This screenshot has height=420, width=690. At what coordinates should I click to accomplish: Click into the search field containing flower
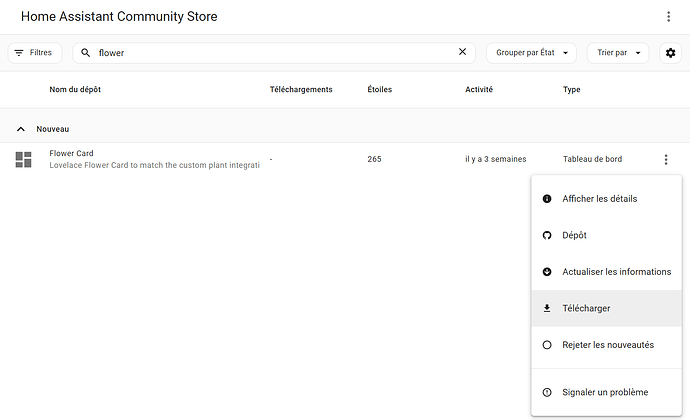(x=270, y=53)
